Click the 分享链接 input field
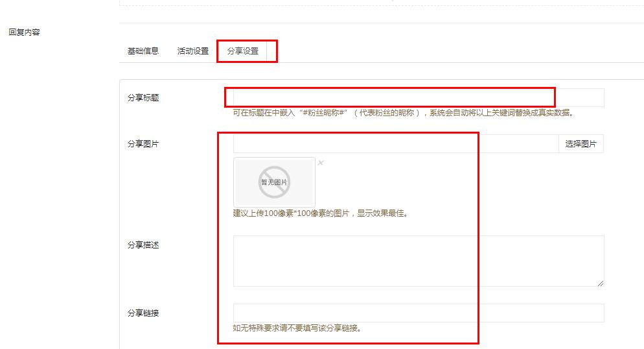The height and width of the screenshot is (349, 644). 419,313
